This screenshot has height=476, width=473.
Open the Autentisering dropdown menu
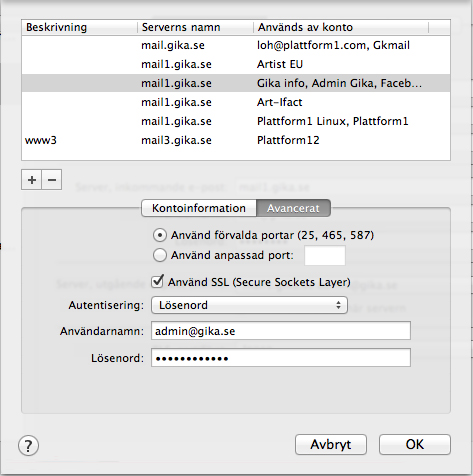[x=249, y=305]
